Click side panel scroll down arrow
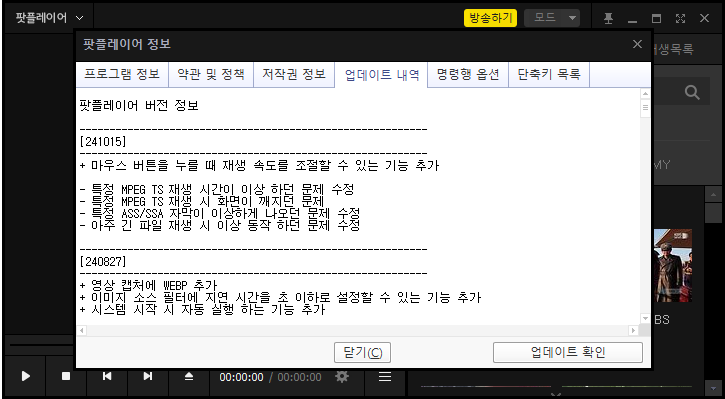Screen dimensions: 725x399 [713, 387]
